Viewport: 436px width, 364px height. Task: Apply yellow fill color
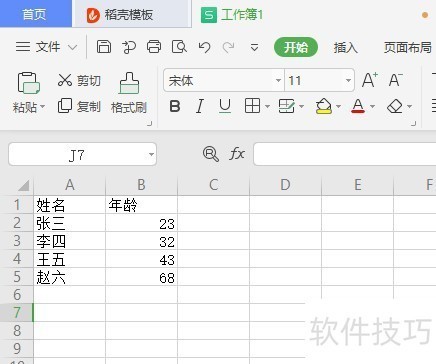pyautogui.click(x=324, y=106)
